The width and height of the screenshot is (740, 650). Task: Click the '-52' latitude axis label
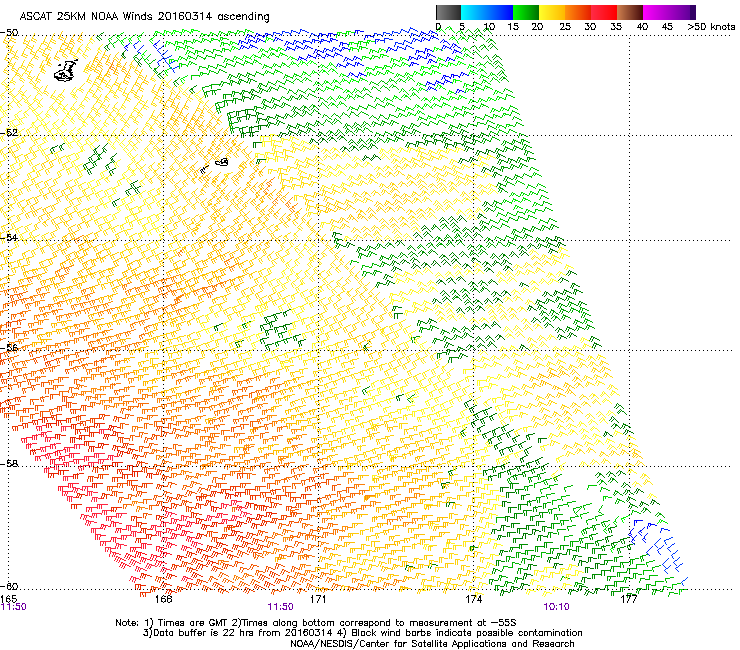[x=9, y=133]
